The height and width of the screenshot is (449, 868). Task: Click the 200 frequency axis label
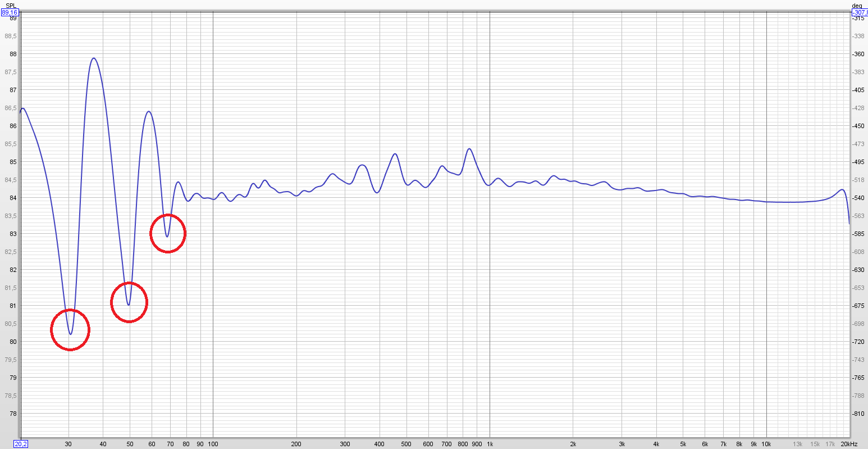point(296,444)
